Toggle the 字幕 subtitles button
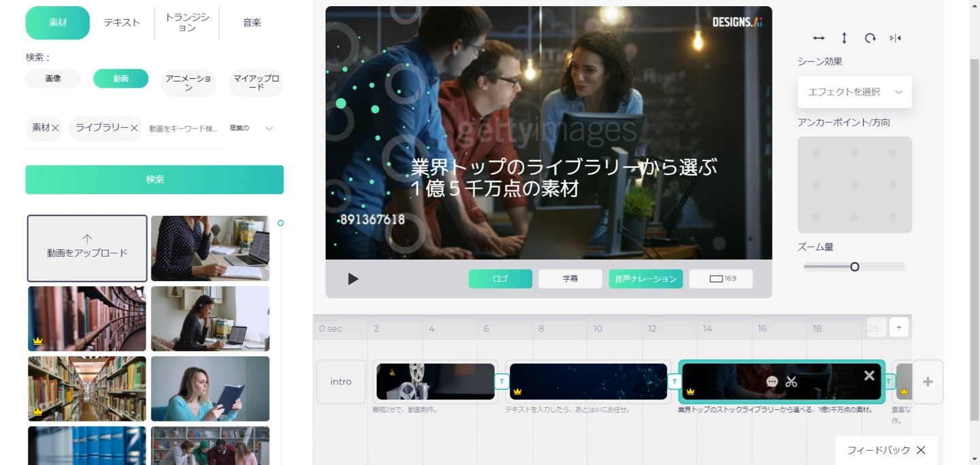This screenshot has width=980, height=465. click(570, 278)
